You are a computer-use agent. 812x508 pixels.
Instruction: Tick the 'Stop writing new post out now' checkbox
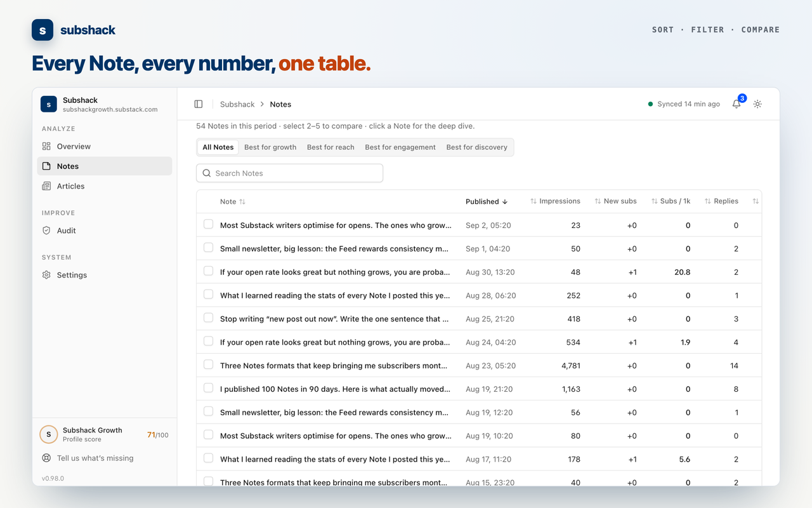(208, 317)
